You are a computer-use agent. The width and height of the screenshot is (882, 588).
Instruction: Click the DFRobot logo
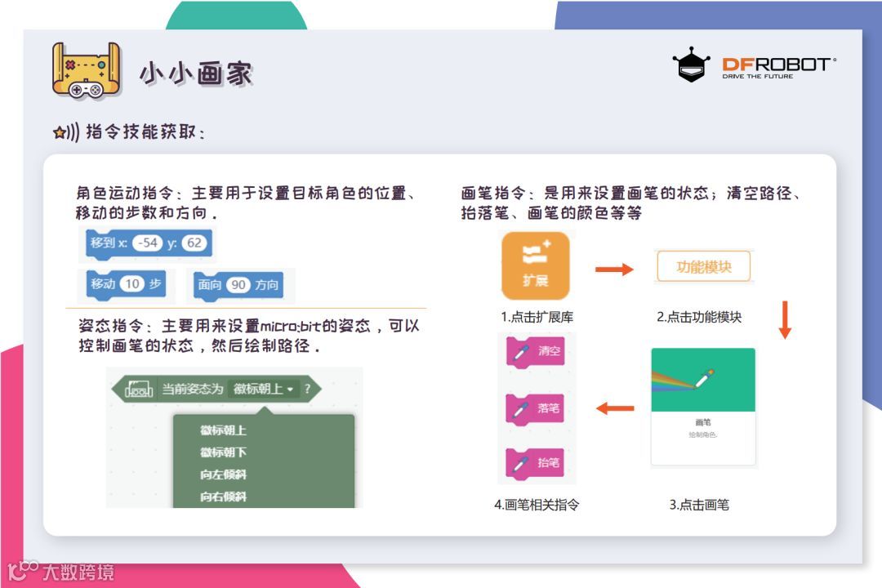754,65
